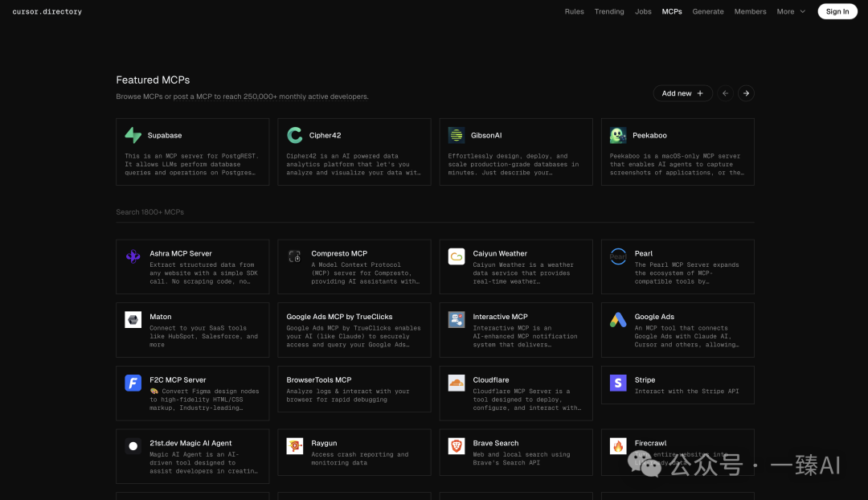Screen dimensions: 868x500
Task: Open the BrowserTools MCP card title
Action: coord(319,380)
